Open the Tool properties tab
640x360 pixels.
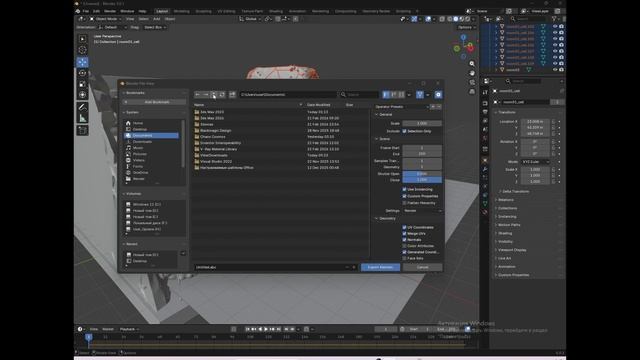485,93
